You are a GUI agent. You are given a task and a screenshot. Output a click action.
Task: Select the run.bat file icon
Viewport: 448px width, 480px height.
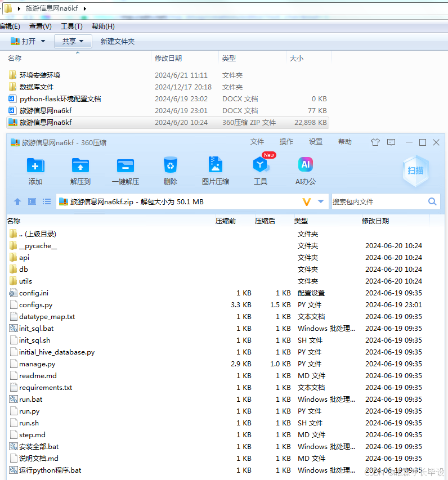(13, 399)
